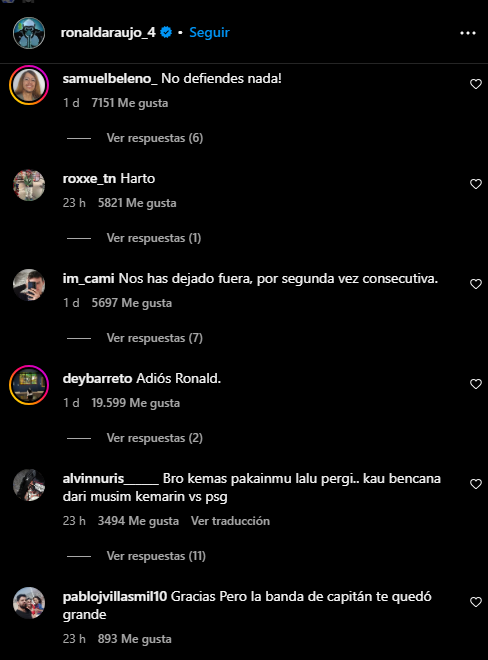Image resolution: width=488 pixels, height=660 pixels.
Task: Visit the pablojvillasmil10 profile username
Action: pos(115,597)
